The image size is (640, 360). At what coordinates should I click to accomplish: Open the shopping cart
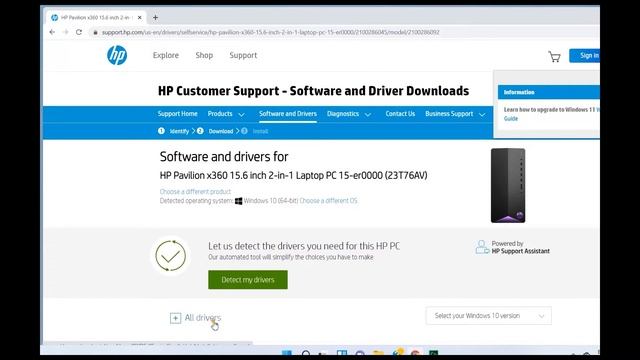[x=554, y=56]
